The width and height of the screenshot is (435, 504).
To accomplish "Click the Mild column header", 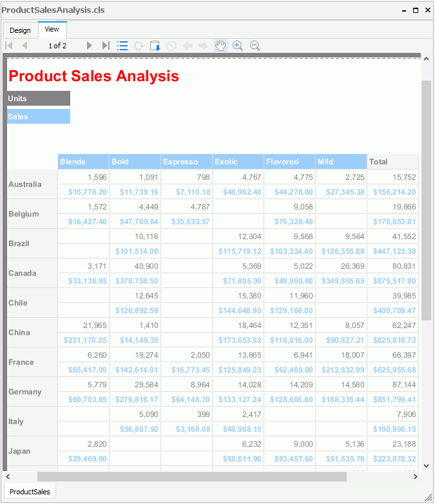I will [341, 162].
